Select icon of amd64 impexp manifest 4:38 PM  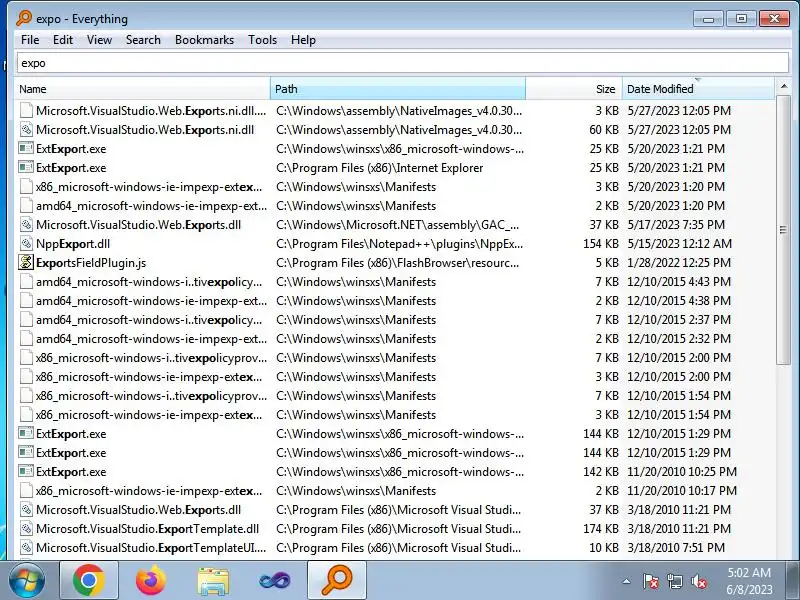pyautogui.click(x=26, y=301)
